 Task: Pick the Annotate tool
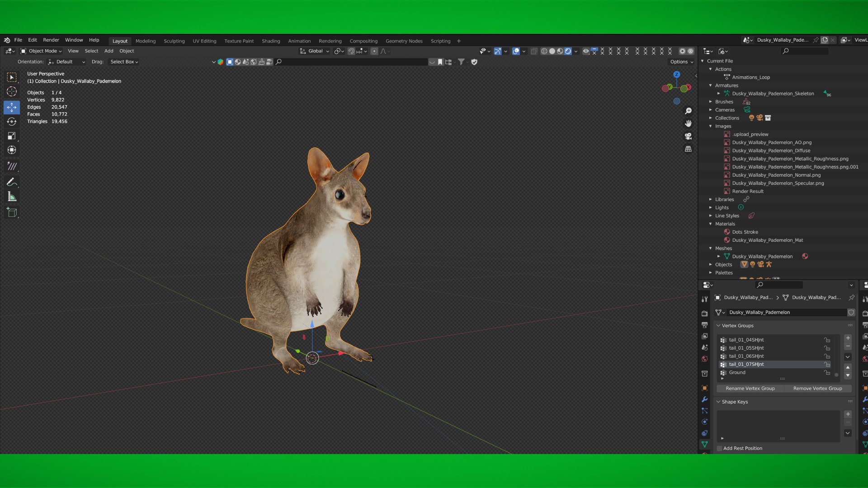pos(12,182)
